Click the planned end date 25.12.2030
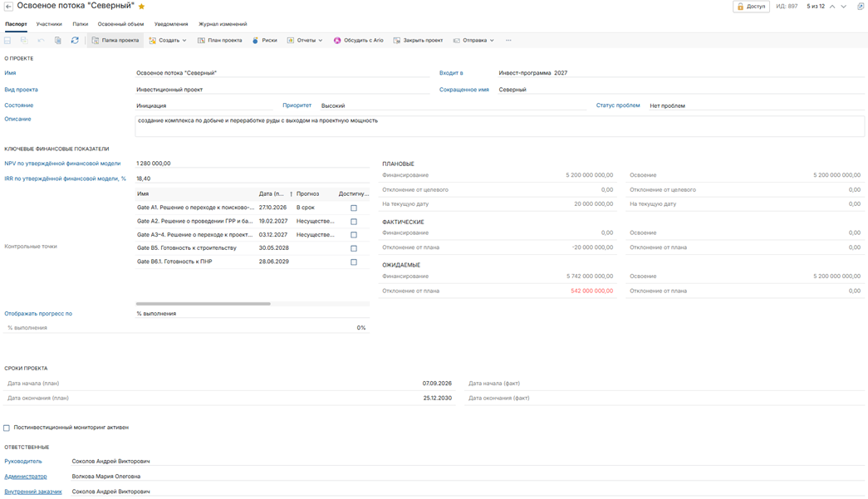Screen dimensions: 868x499 coord(437,399)
